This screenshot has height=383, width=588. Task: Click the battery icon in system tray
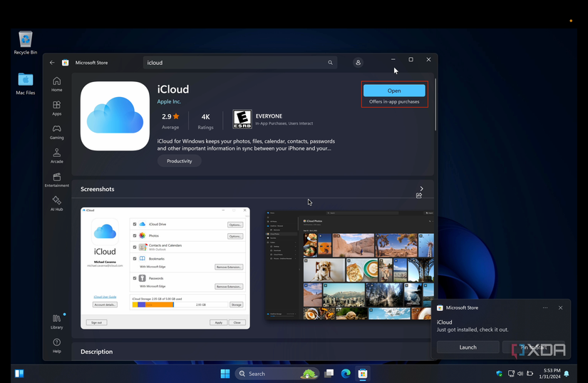(x=530, y=374)
